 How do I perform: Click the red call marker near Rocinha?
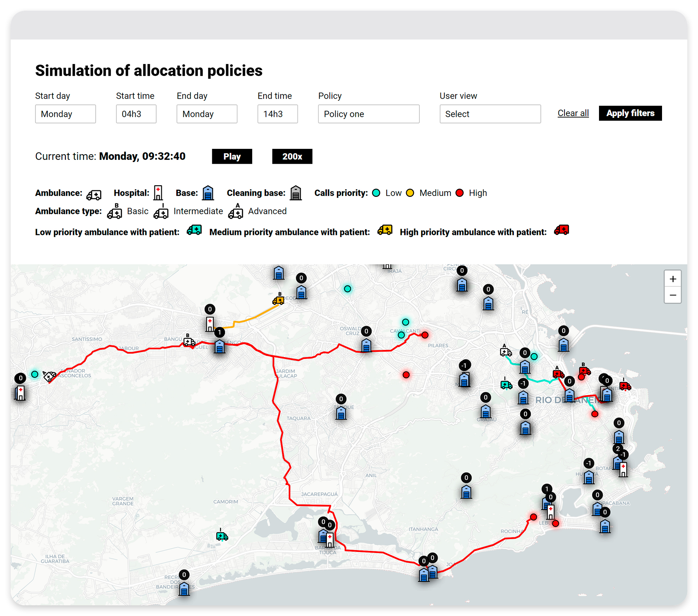[533, 517]
